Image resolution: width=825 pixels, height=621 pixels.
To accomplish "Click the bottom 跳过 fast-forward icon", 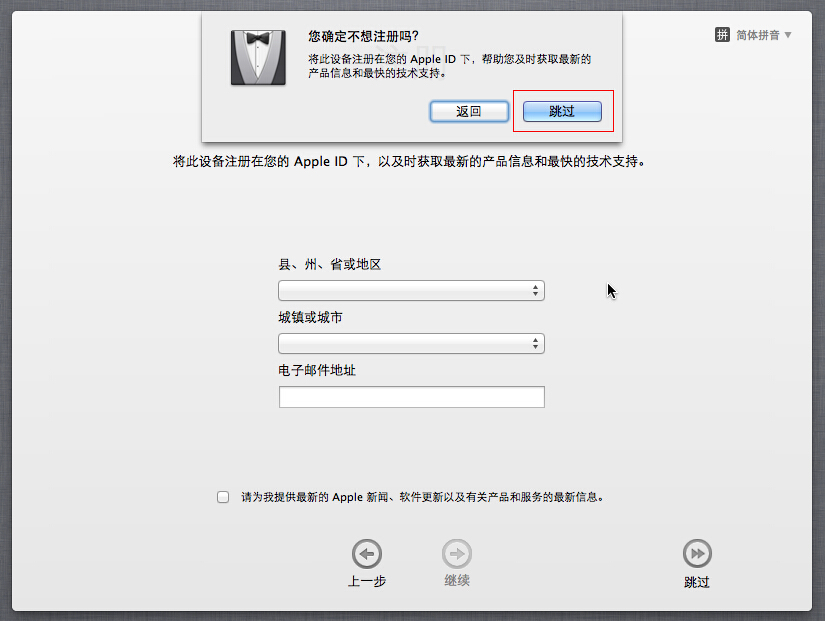I will coord(697,554).
